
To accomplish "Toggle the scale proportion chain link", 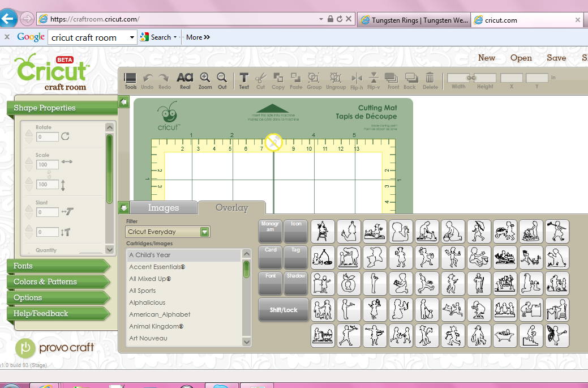I will point(49,174).
